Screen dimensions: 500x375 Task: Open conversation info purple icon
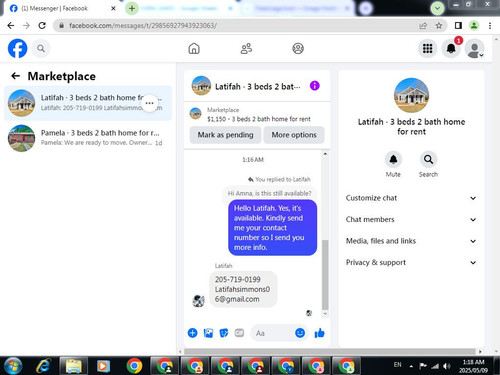[x=315, y=86]
